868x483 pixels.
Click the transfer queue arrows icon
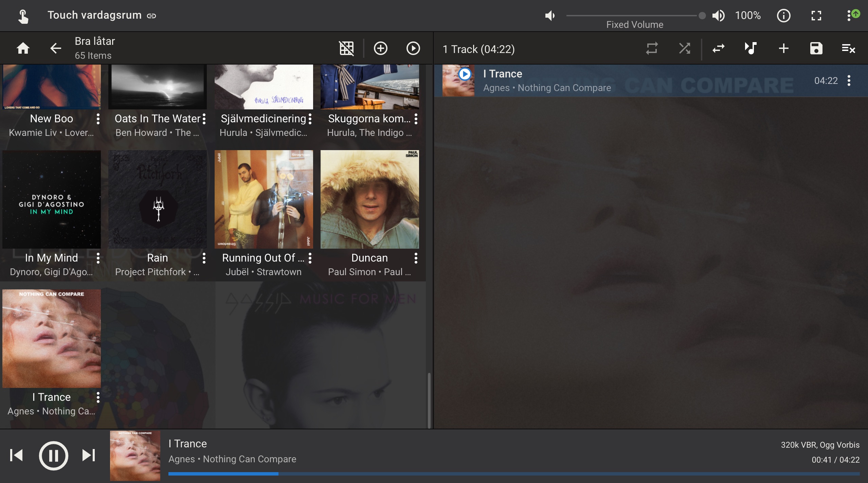coord(718,48)
